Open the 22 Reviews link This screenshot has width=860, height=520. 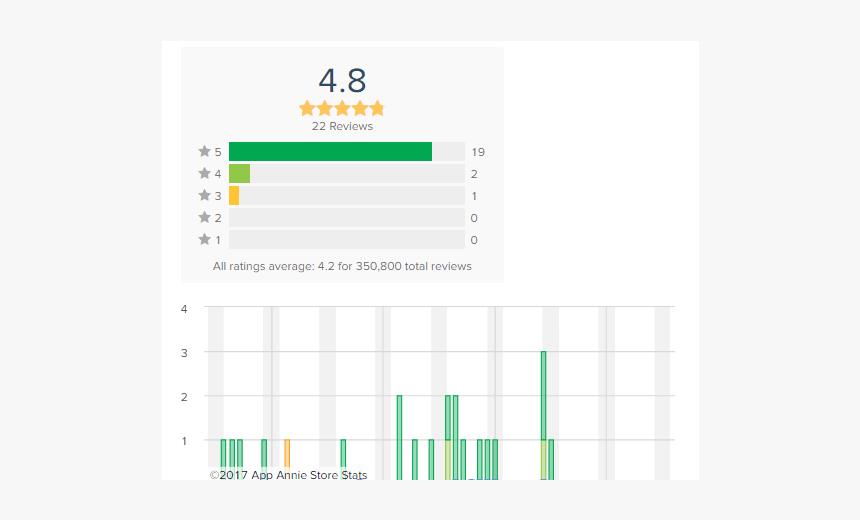point(342,127)
